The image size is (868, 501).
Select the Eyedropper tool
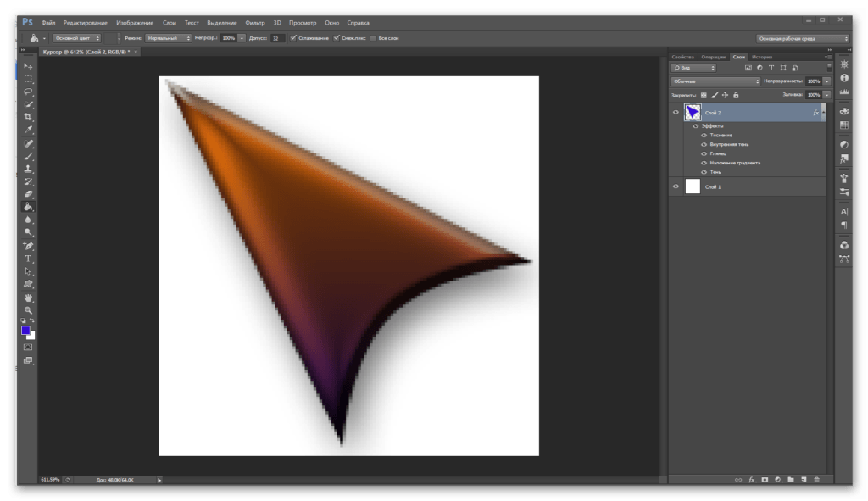[x=28, y=130]
